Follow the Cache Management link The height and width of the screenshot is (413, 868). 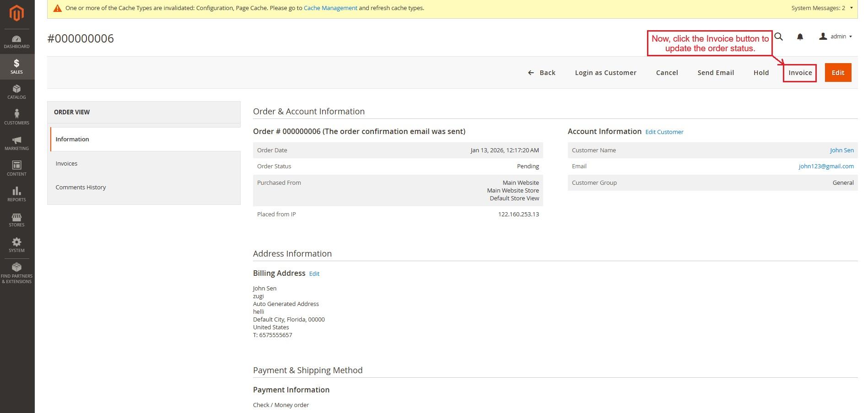tap(330, 8)
